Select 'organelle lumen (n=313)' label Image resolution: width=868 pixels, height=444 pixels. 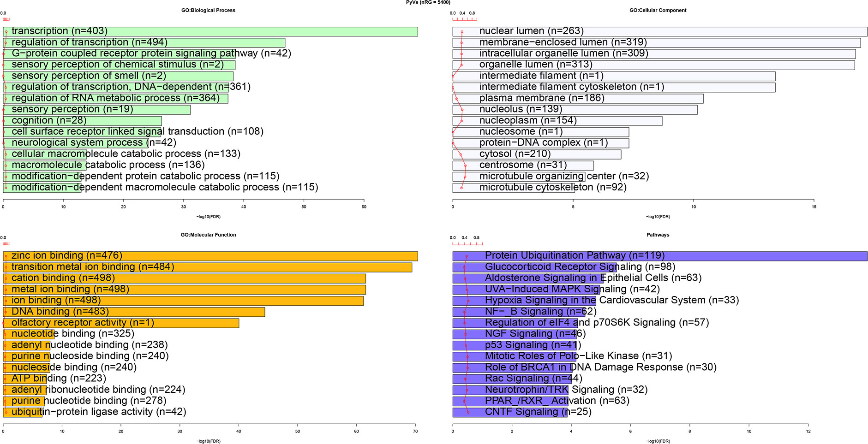[x=536, y=65]
